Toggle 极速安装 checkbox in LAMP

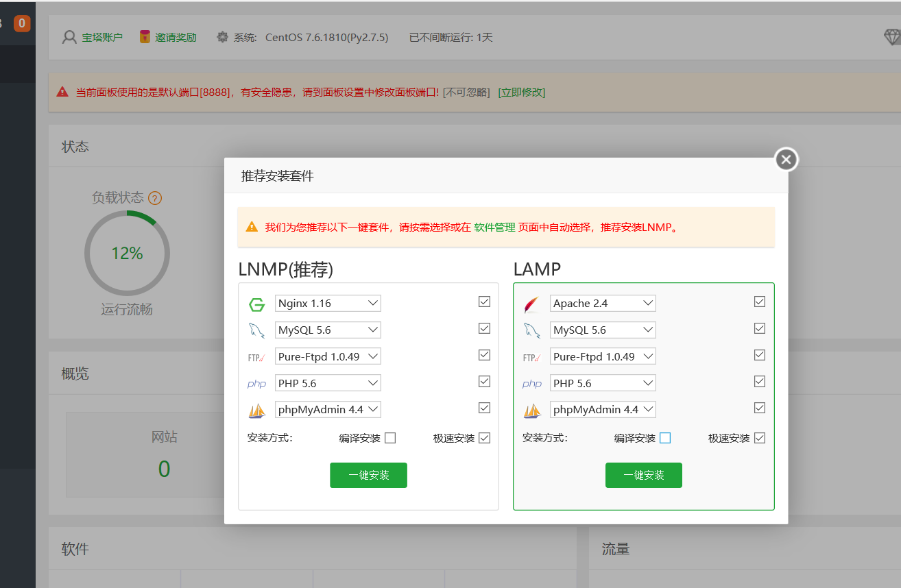(x=759, y=438)
